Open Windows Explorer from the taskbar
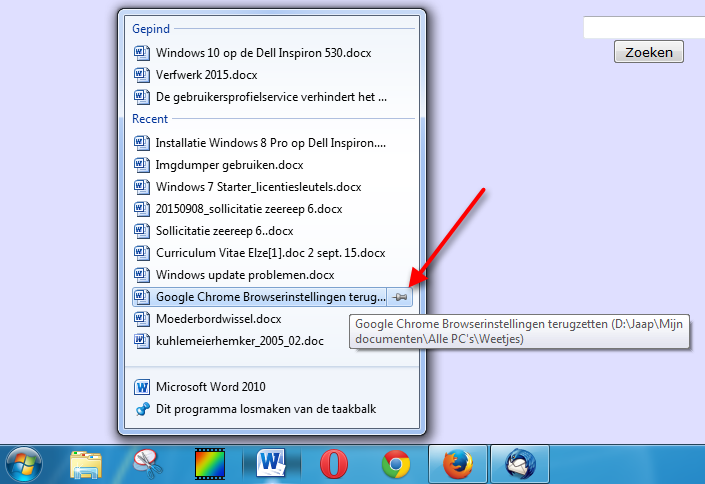The height and width of the screenshot is (484, 705). tap(85, 464)
